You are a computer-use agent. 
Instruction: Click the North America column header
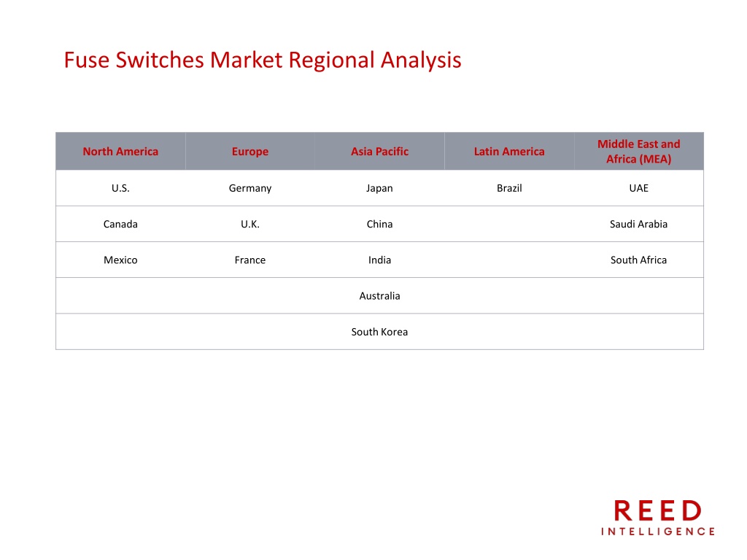click(x=120, y=152)
